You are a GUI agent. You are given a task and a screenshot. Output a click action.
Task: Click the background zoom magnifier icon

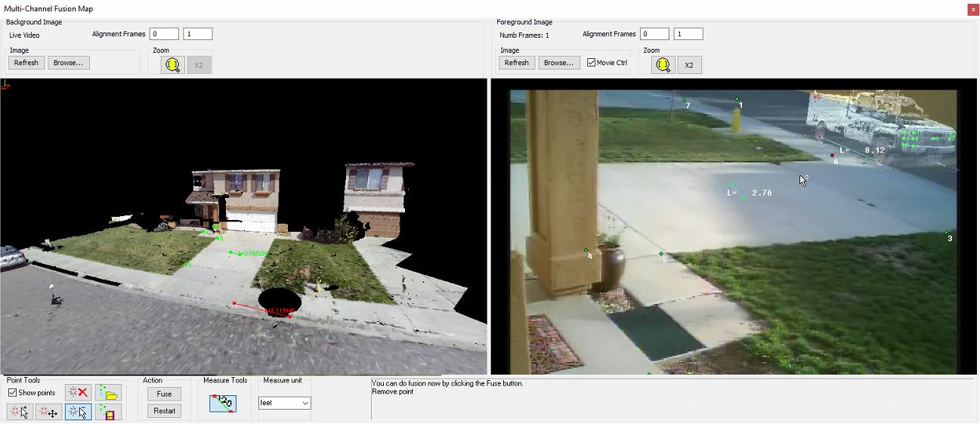click(x=173, y=65)
